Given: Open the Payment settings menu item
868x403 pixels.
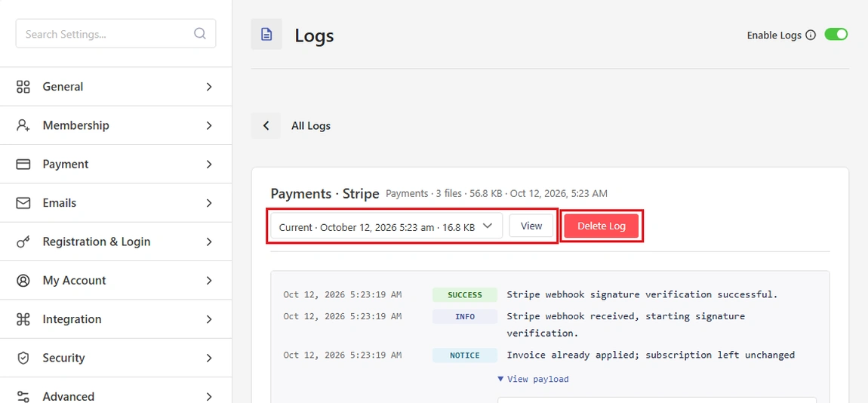Looking at the screenshot, I should (x=115, y=165).
